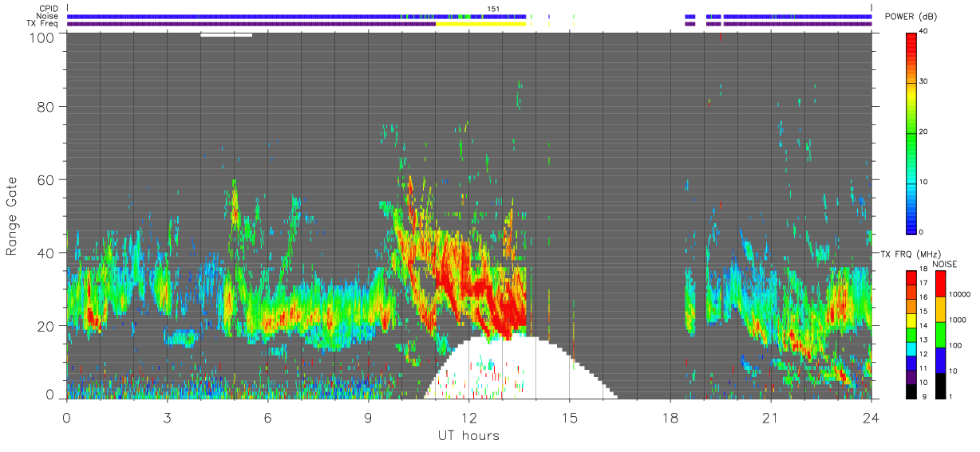Click x-axis tick label '24'
The height and width of the screenshot is (452, 980).
tap(871, 418)
